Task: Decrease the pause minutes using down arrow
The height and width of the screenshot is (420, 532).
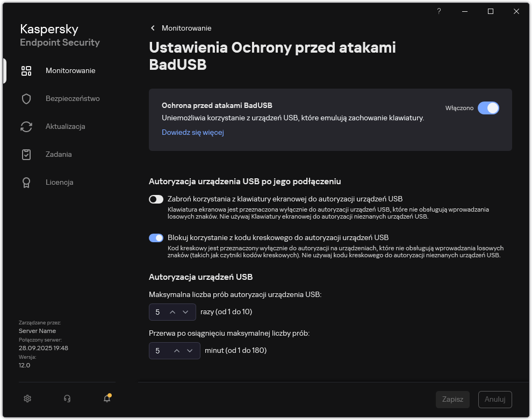Action: coord(190,351)
